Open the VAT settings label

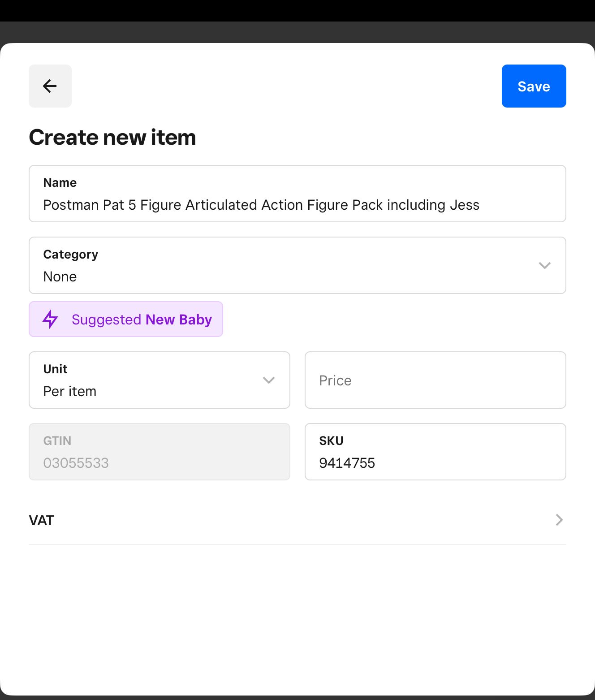[x=42, y=520]
